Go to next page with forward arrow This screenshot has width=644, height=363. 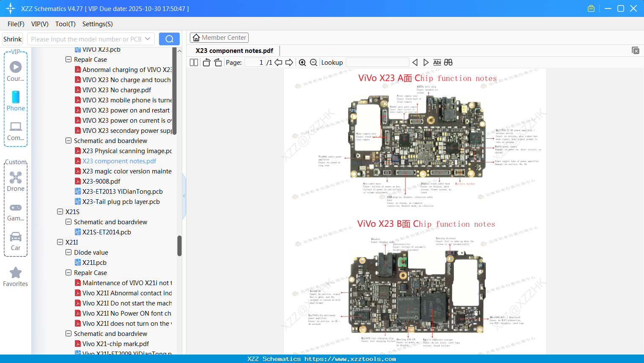pyautogui.click(x=288, y=62)
